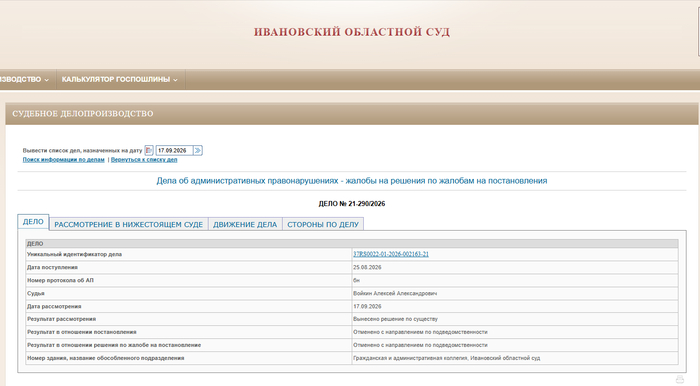700x386 pixels.
Task: Open the Рассмотрение в нижестоящем суде tab
Action: coord(129,224)
